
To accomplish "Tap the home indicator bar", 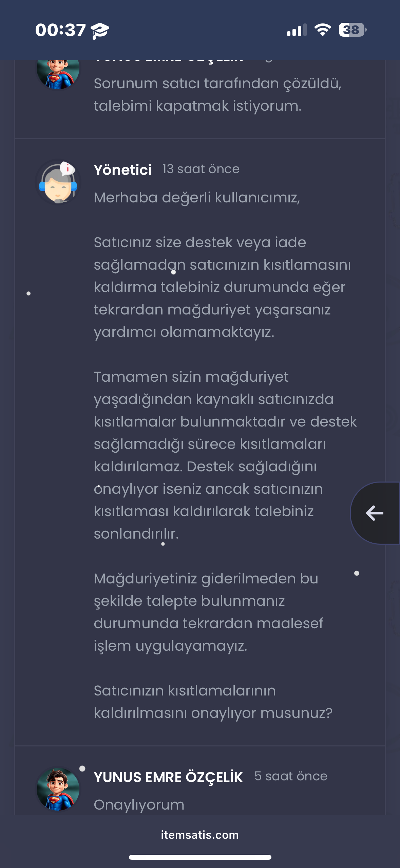I will pos(200,857).
